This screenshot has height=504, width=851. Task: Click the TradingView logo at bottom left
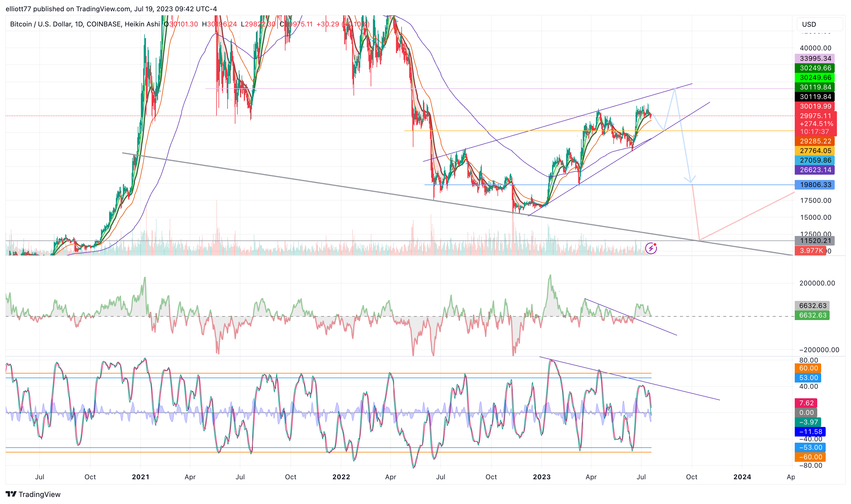[x=33, y=494]
